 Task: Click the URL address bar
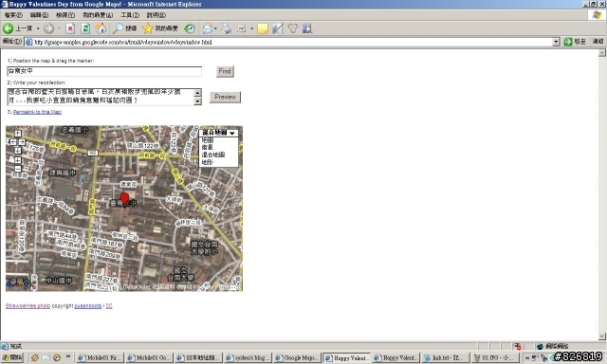coord(292,42)
